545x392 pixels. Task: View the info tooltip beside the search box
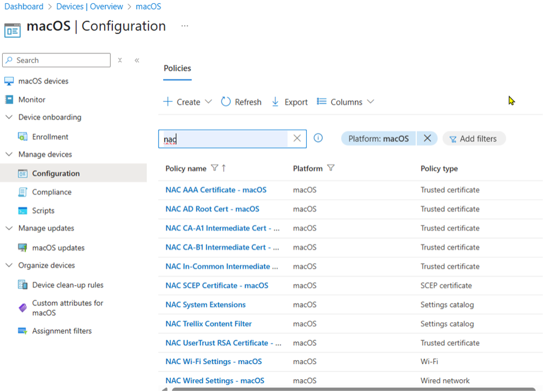tap(318, 138)
